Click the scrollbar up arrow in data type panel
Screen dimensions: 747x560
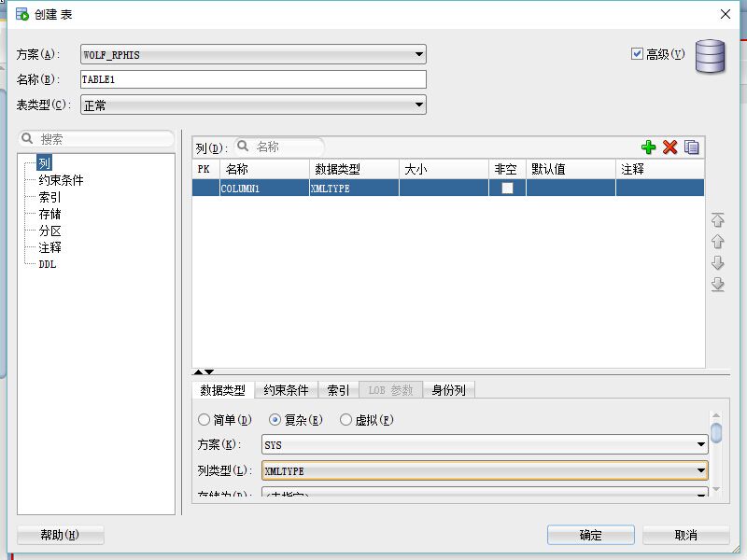click(715, 415)
